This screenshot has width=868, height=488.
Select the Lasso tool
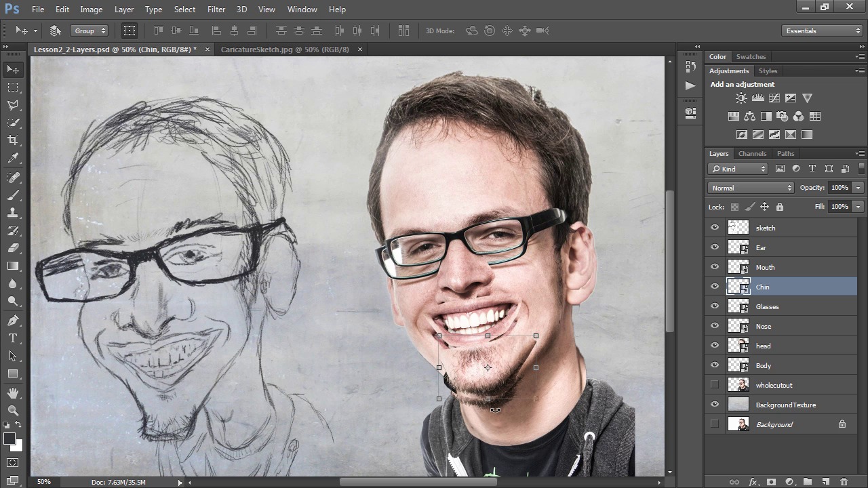click(x=13, y=105)
